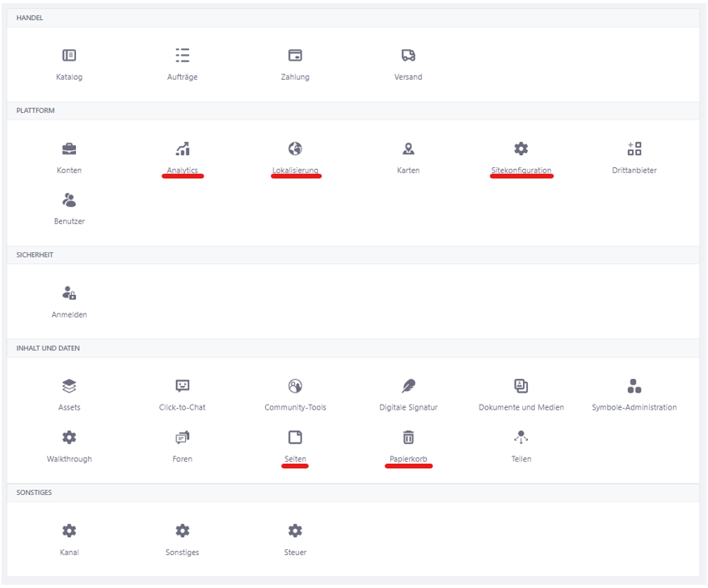708x588 pixels.
Task: Click the Aufträge list icon
Action: pos(183,56)
